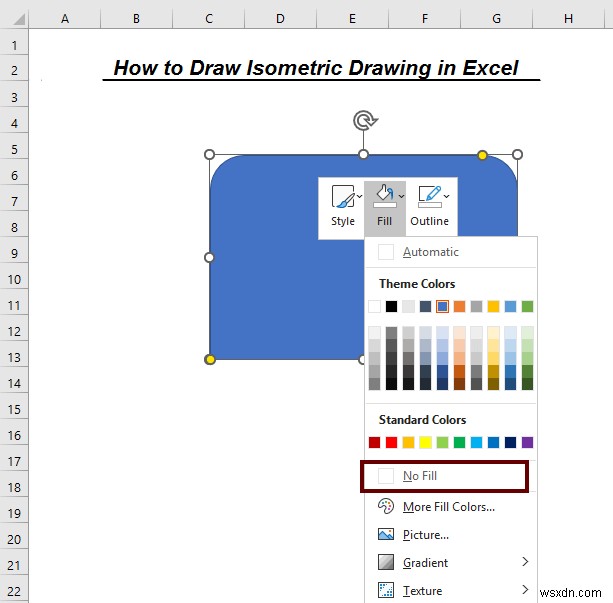Click the bottom-left yellow adjustment handle
Viewport: 613px width, 603px height.
tap(210, 360)
